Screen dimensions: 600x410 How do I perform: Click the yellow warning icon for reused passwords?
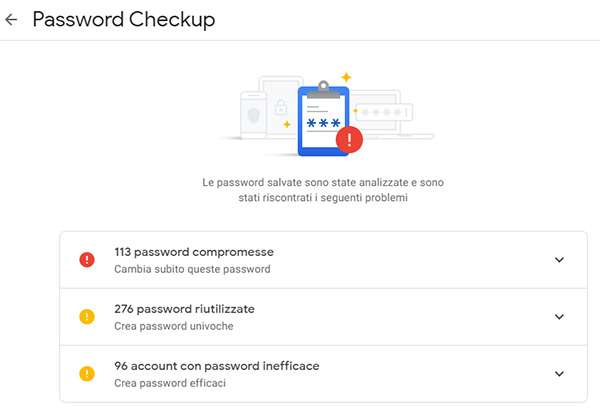pyautogui.click(x=87, y=317)
